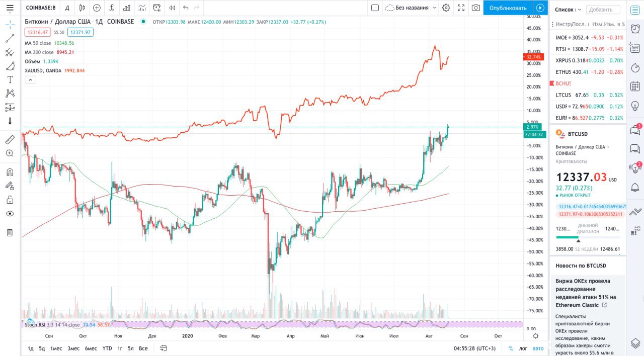The width and height of the screenshot is (644, 356).
Task: Open the ideas lightbulb icon
Action: click(635, 105)
